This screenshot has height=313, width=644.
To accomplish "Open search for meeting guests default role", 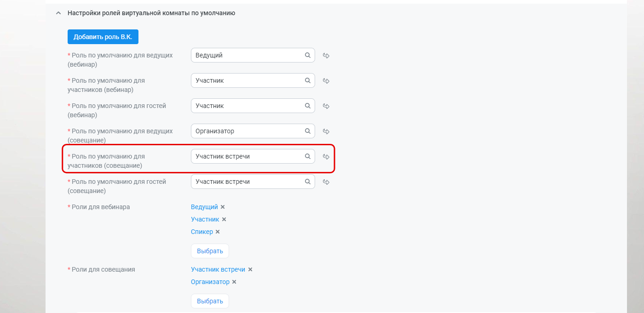I will pyautogui.click(x=308, y=182).
